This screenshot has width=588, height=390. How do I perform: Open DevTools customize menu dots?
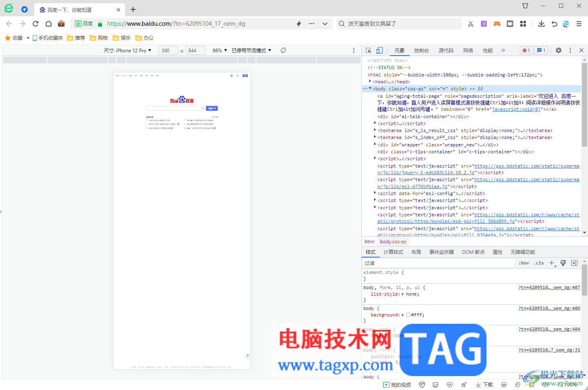pyautogui.click(x=570, y=50)
